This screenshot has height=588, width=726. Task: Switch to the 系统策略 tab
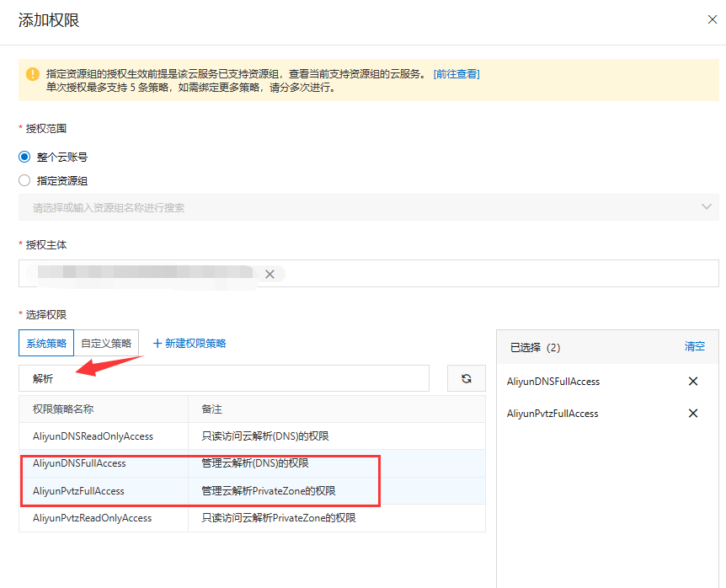click(x=46, y=344)
